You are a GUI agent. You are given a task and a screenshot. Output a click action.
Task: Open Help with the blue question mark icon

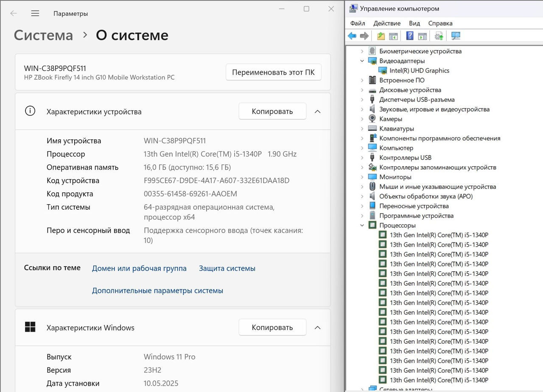coord(410,36)
